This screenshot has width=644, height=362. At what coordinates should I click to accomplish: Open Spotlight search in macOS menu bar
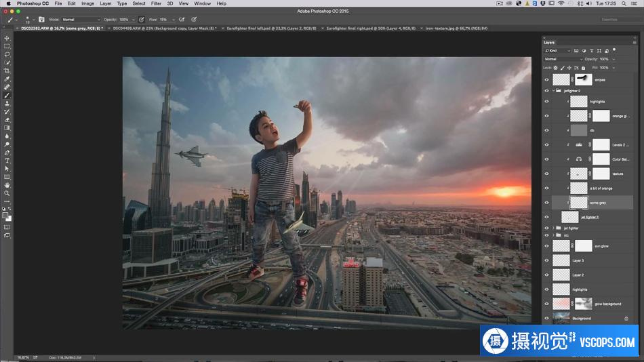click(x=624, y=3)
